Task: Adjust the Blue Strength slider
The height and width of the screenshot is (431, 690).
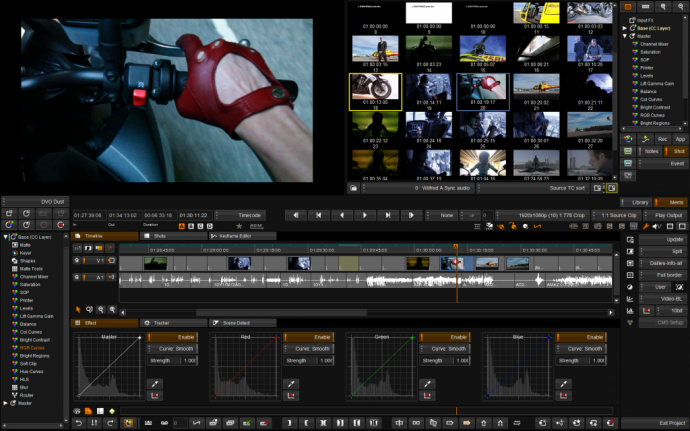Action: coord(581,361)
